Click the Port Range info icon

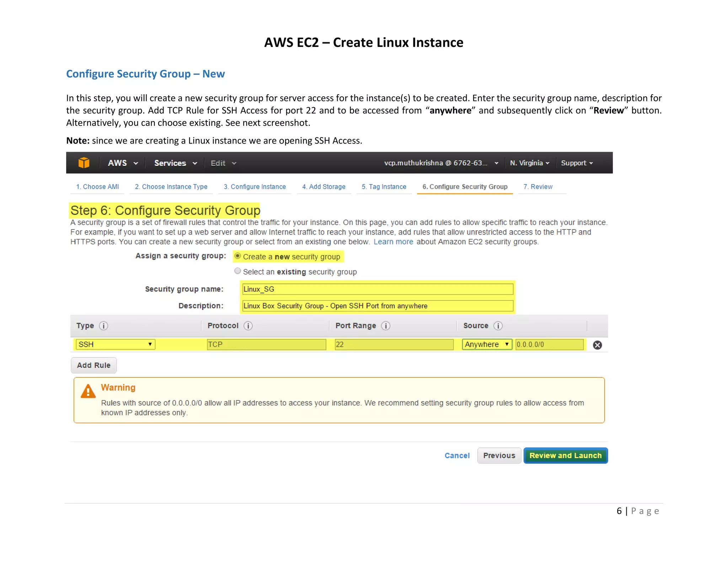click(x=386, y=326)
